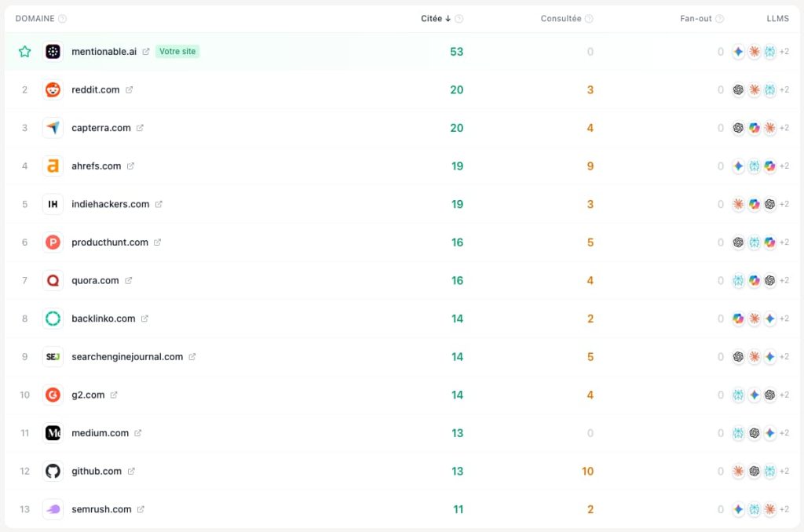Open capterra.com external link icon
The height and width of the screenshot is (532, 804).
140,128
